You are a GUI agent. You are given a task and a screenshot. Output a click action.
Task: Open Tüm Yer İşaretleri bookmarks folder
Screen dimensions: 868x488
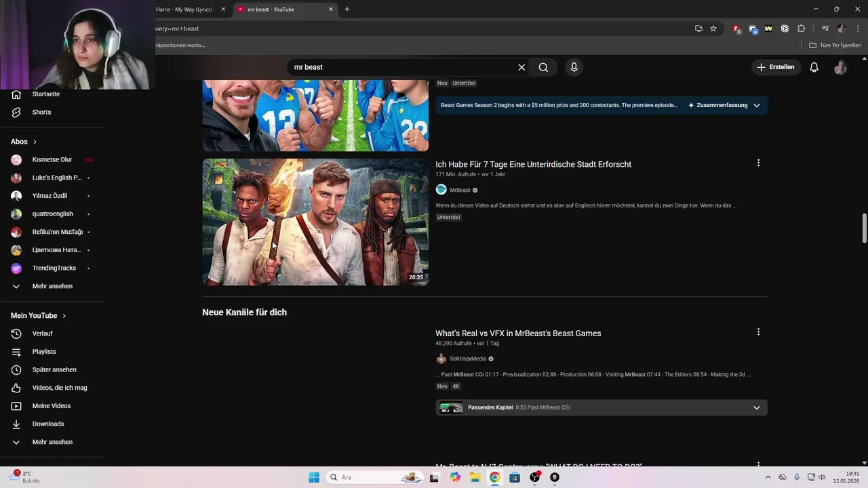[835, 45]
